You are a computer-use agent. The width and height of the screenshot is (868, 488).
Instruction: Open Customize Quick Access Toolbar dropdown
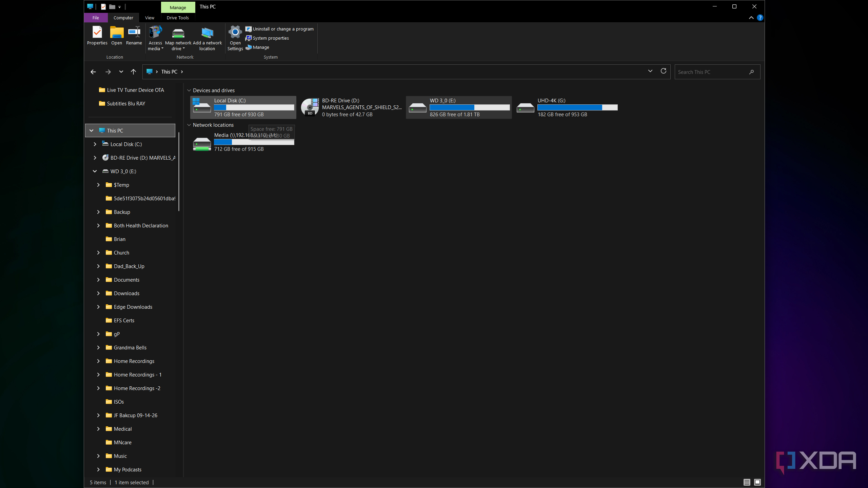click(x=120, y=7)
